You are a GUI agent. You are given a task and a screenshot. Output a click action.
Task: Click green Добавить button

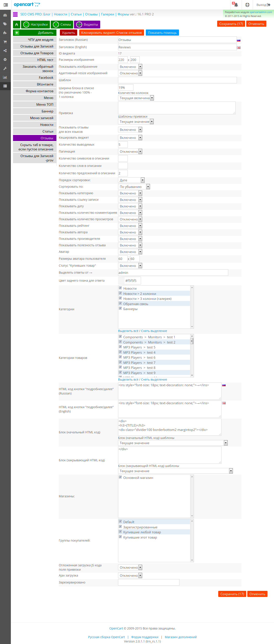coord(35,33)
